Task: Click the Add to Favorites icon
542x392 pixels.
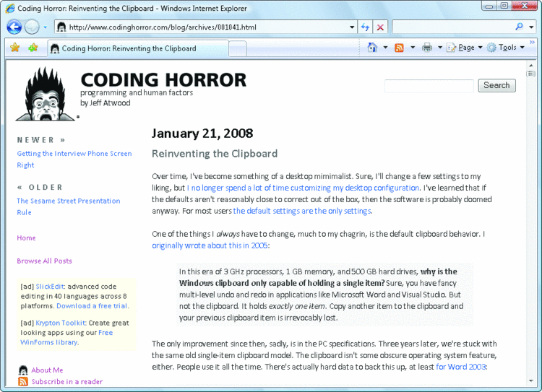Action: (x=33, y=48)
